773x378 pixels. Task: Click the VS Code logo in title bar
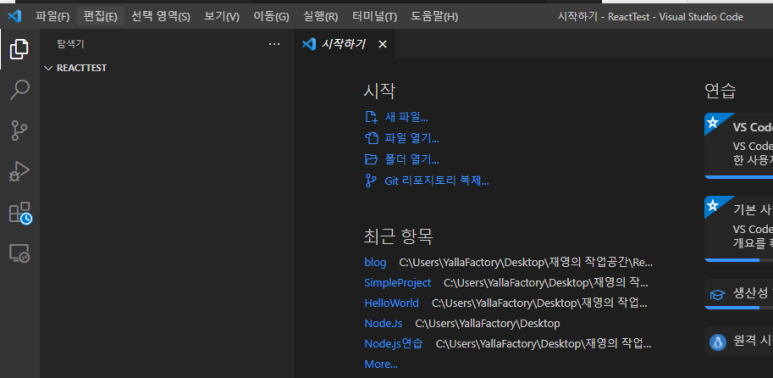click(14, 16)
